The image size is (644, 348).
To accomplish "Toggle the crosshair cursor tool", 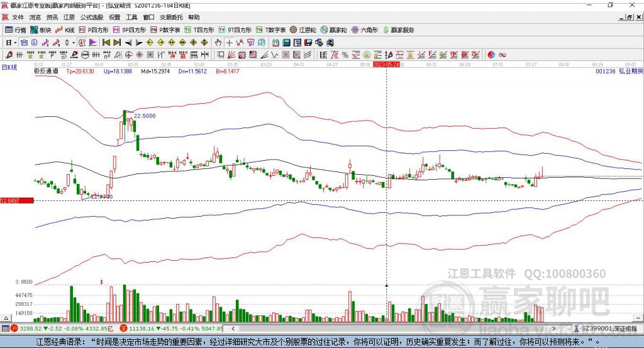I will pyautogui.click(x=229, y=43).
